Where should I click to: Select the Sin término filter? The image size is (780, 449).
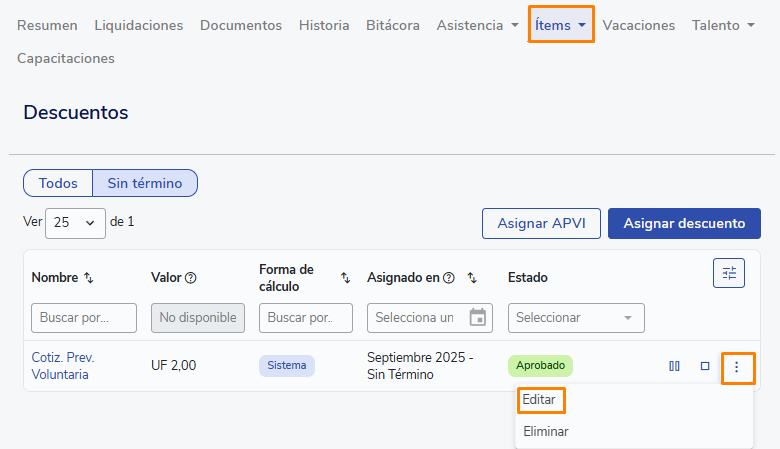145,183
